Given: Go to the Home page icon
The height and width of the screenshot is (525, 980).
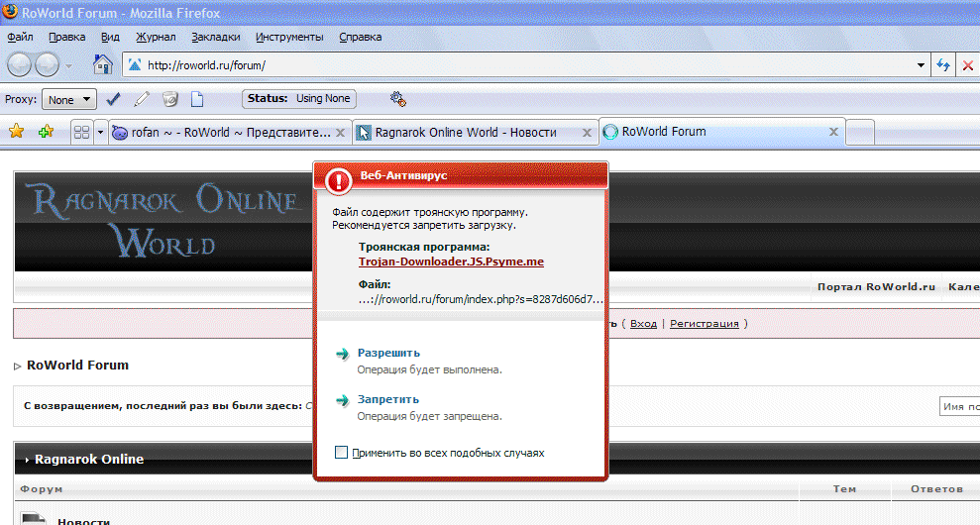Looking at the screenshot, I should pyautogui.click(x=102, y=64).
